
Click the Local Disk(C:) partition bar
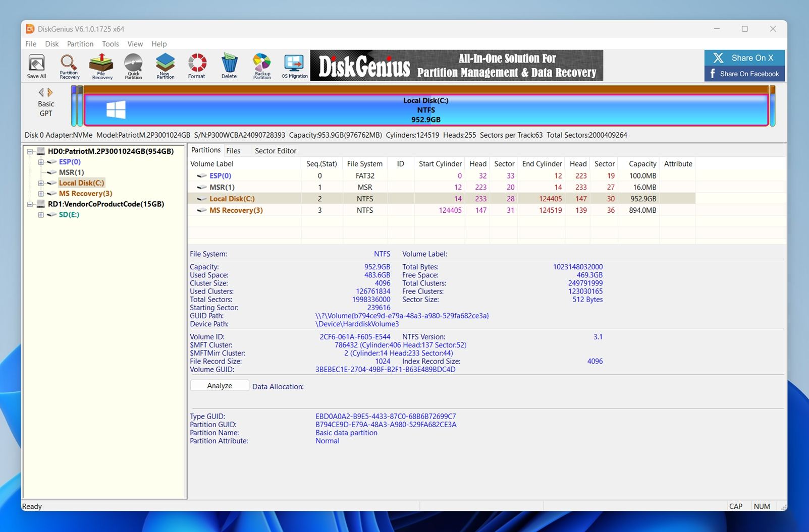click(426, 109)
